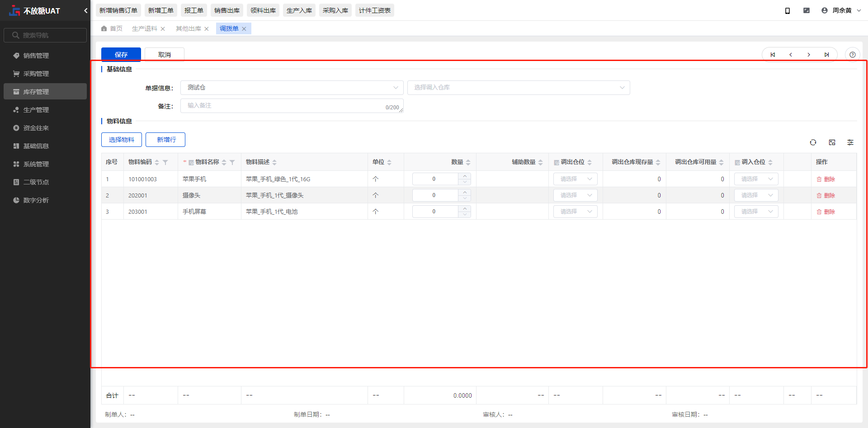This screenshot has width=868, height=428.
Task: Switch to 首页 home tab
Action: point(112,29)
